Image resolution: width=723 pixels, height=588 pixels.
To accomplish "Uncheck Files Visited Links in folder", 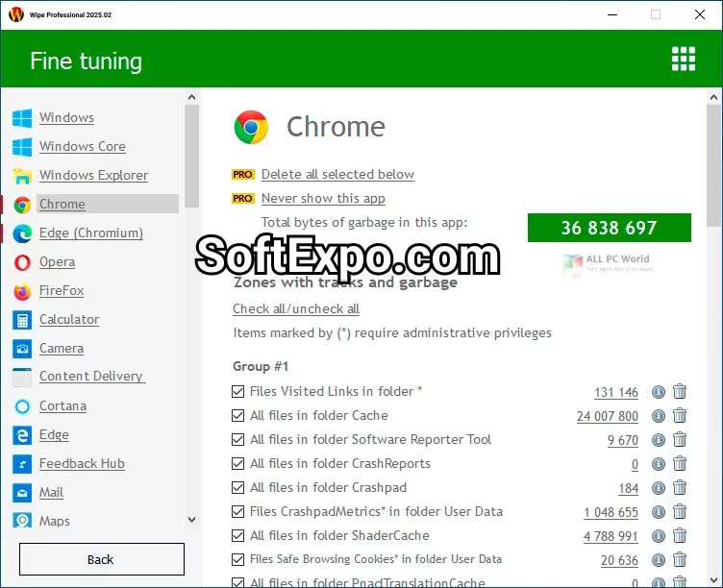I will pos(237,392).
